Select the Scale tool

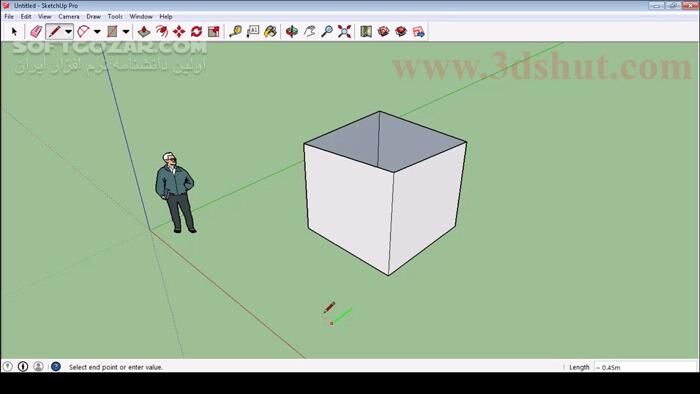click(x=214, y=32)
